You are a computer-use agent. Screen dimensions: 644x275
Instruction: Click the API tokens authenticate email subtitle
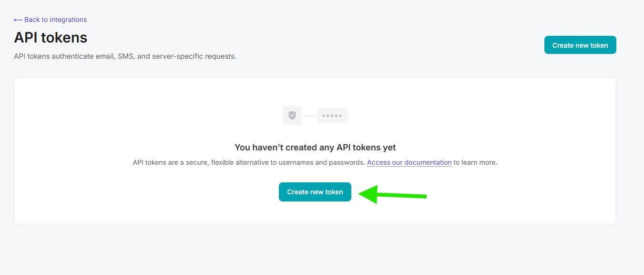tap(125, 56)
